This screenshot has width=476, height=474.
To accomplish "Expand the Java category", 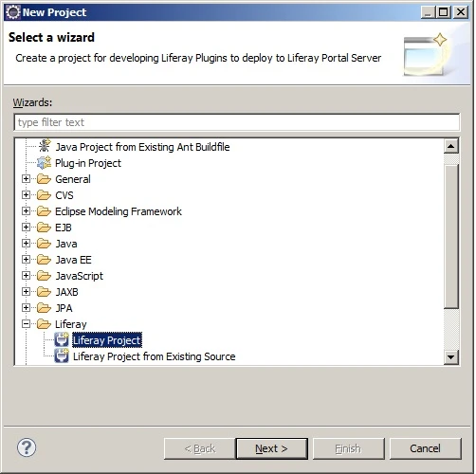I will pos(26,244).
